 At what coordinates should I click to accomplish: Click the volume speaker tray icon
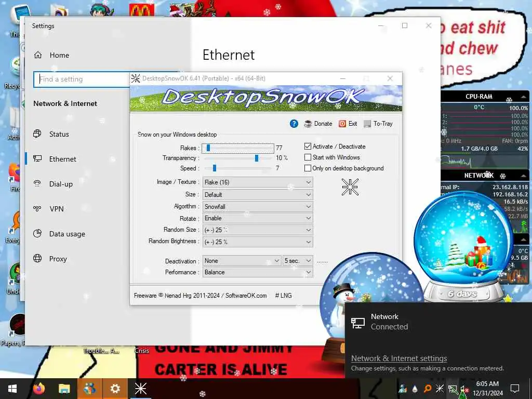point(463,389)
